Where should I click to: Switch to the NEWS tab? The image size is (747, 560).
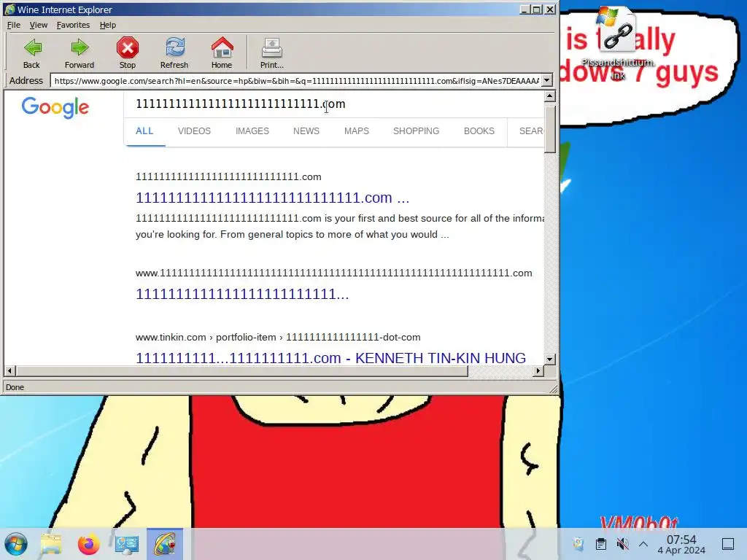coord(306,131)
